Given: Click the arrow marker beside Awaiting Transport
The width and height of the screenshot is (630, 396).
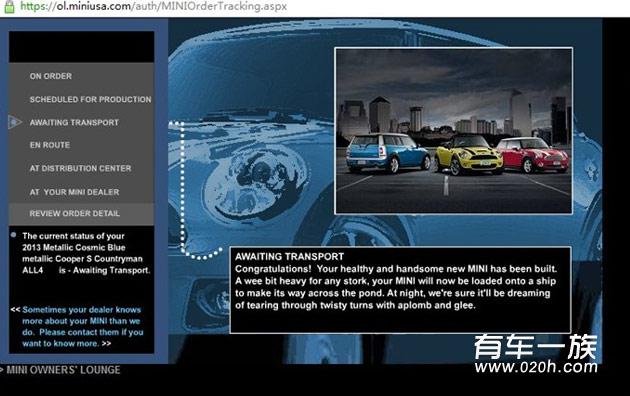Looking at the screenshot, I should (x=15, y=122).
